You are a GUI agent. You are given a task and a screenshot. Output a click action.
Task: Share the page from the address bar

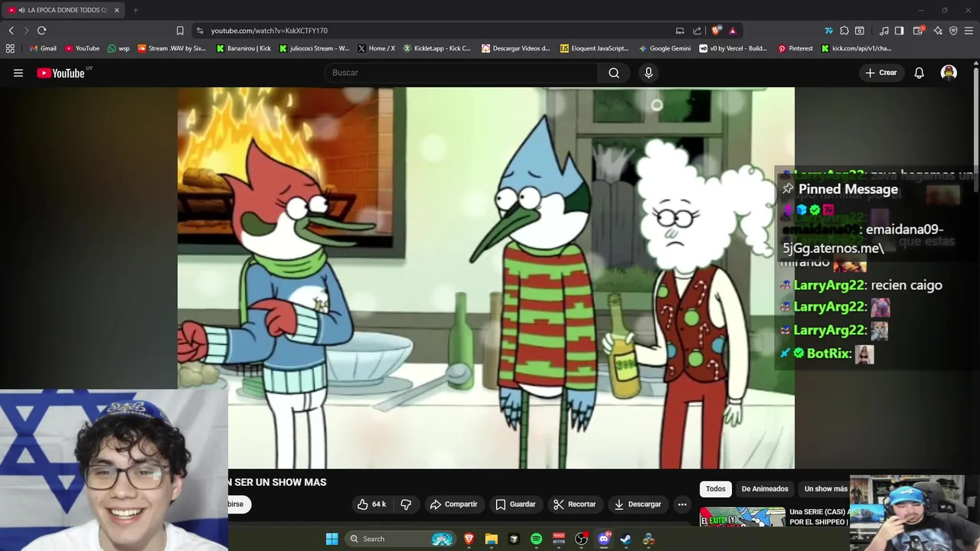[x=697, y=31]
